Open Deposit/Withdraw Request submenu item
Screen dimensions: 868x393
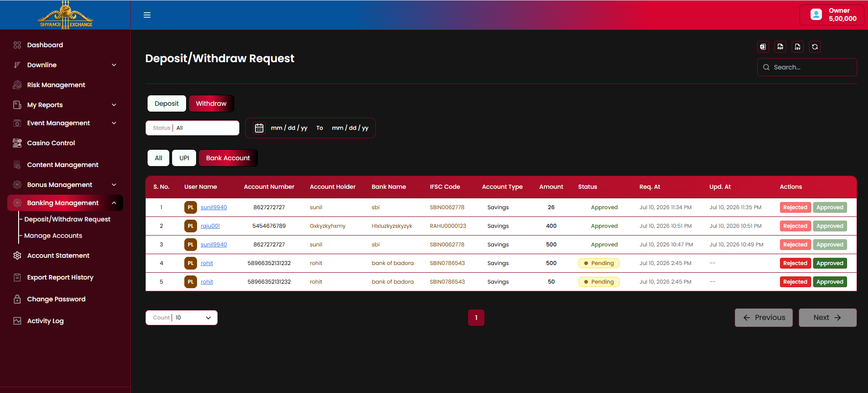tap(67, 219)
